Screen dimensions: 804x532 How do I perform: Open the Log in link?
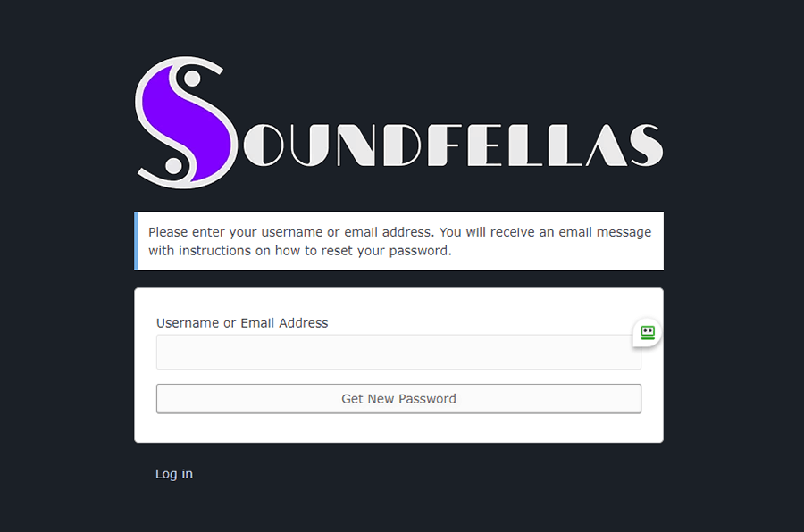174,474
